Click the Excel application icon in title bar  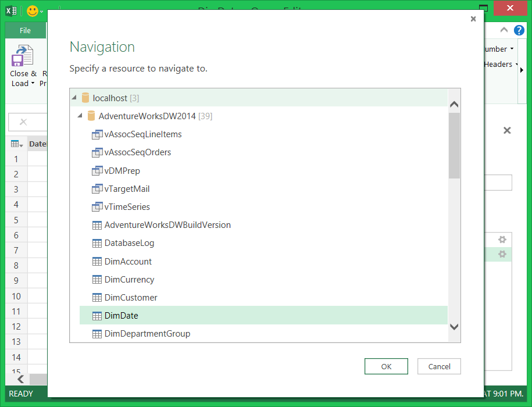[x=12, y=10]
